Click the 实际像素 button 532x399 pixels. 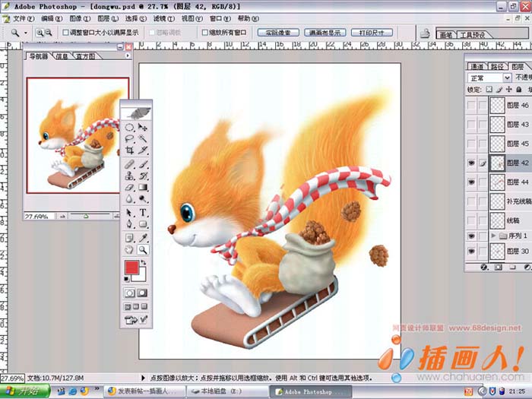click(x=278, y=33)
